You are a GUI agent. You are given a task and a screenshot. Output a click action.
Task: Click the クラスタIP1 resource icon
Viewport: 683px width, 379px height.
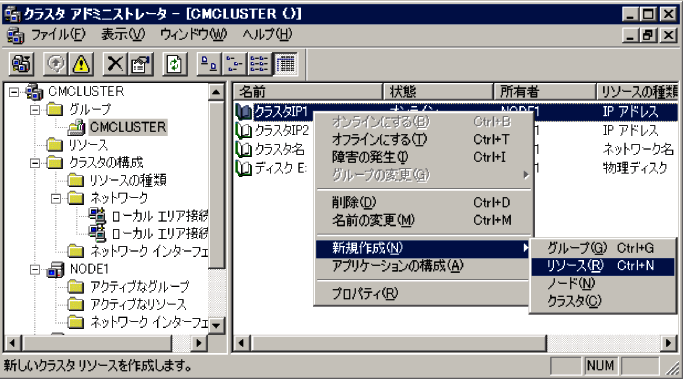243,112
